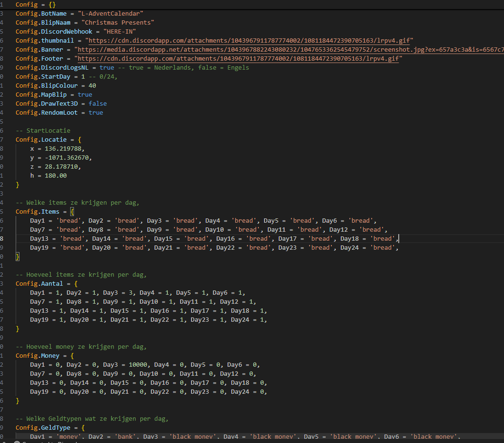Click the value 40 of Config.BlipColour

coord(92,85)
